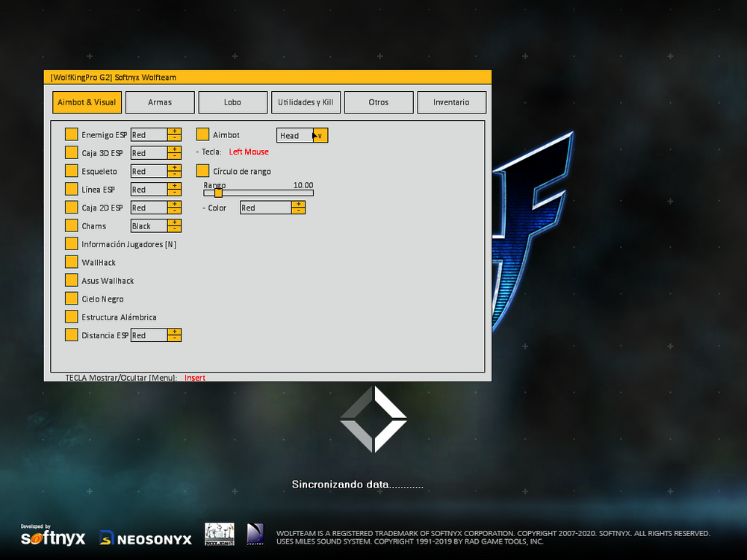This screenshot has height=560, width=747.
Task: Click the Softnyx developer logo
Action: pos(52,536)
